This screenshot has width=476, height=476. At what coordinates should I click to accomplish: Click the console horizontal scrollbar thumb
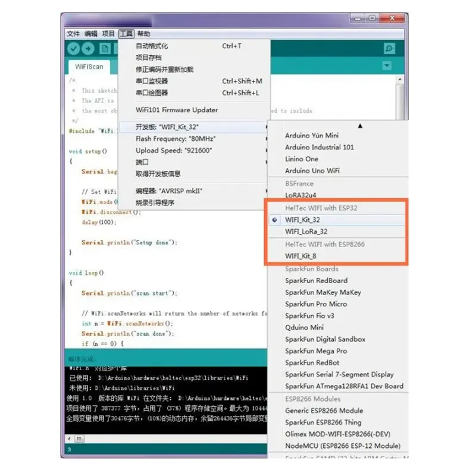79,439
